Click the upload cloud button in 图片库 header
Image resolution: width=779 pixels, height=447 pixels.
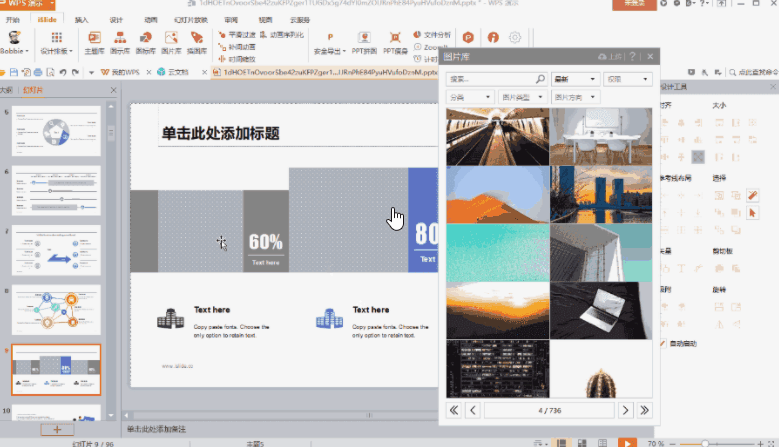coord(610,57)
